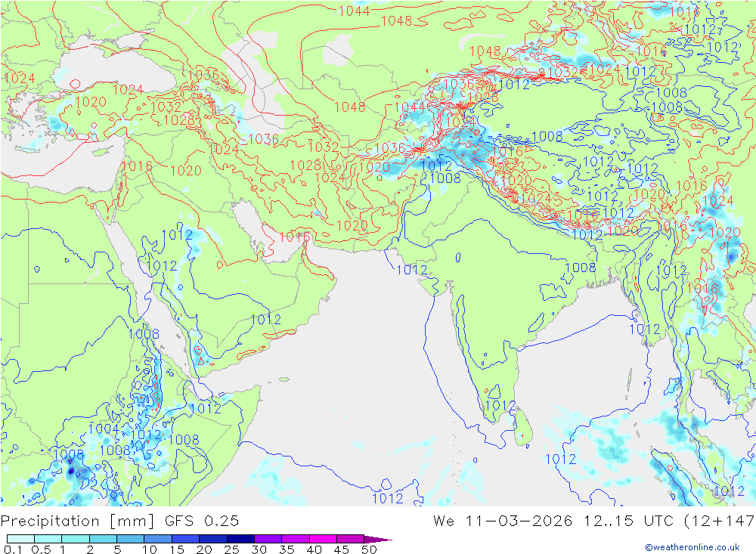Screen dimensions: 756x554
Task: Click legend tick label '50'
Action: click(x=370, y=549)
